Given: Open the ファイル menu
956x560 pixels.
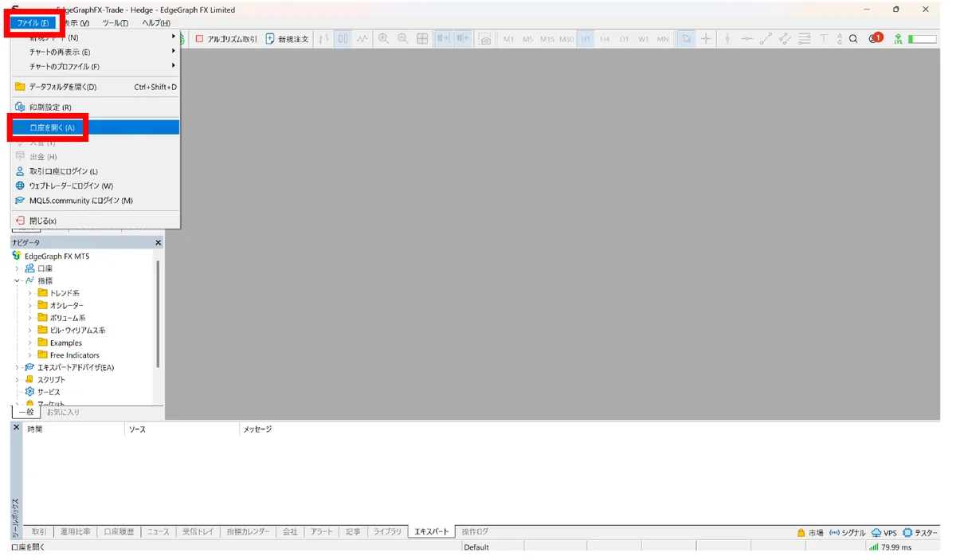Looking at the screenshot, I should pos(33,23).
